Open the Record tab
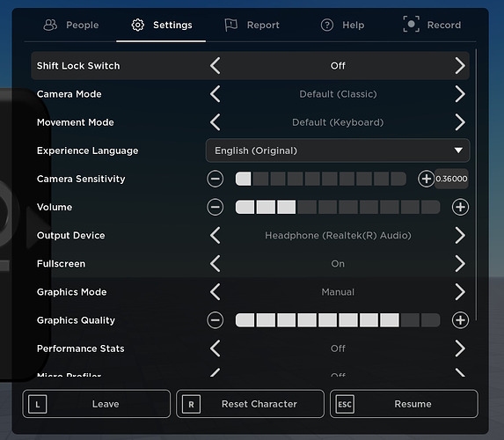Screen dimensions: 504x440 point(433,26)
